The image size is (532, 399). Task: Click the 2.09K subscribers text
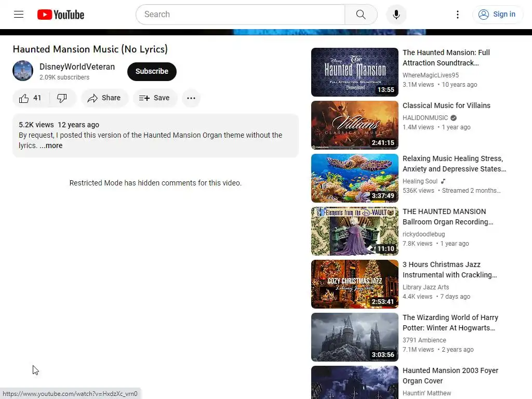64,77
